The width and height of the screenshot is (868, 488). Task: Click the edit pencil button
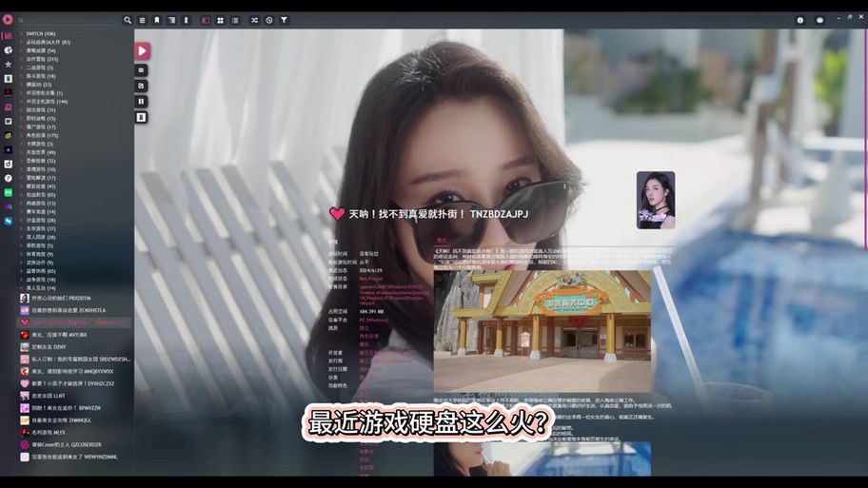pos(141,86)
